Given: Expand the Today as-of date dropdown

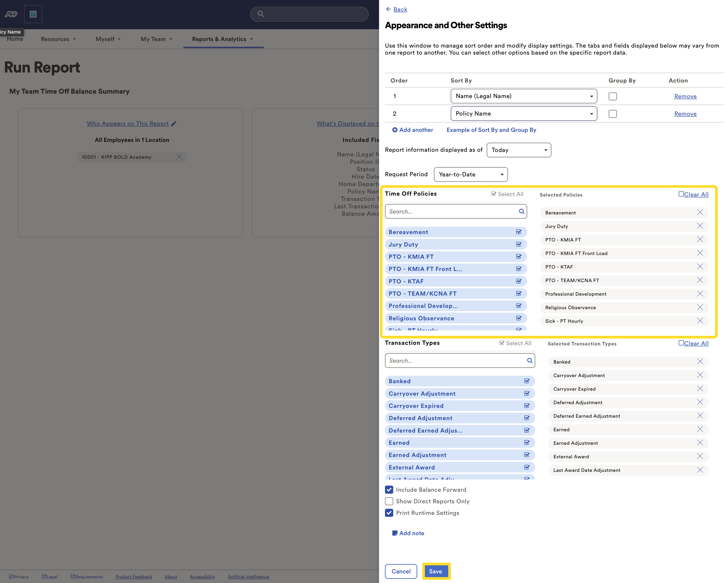Looking at the screenshot, I should [518, 150].
